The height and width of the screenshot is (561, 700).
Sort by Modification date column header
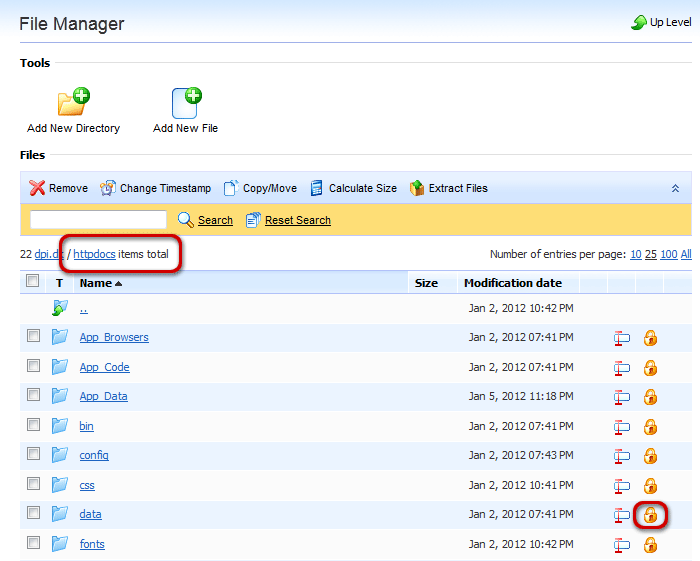click(x=513, y=283)
